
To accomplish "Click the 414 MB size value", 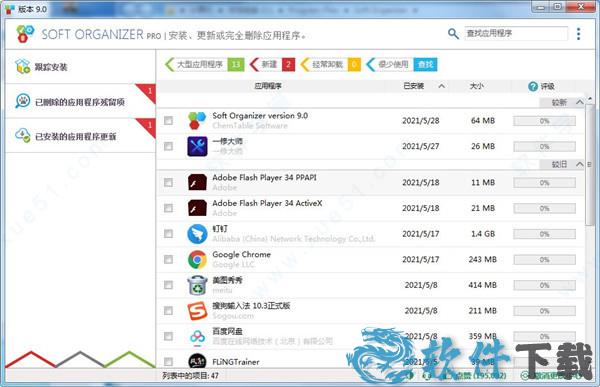I will 483,285.
